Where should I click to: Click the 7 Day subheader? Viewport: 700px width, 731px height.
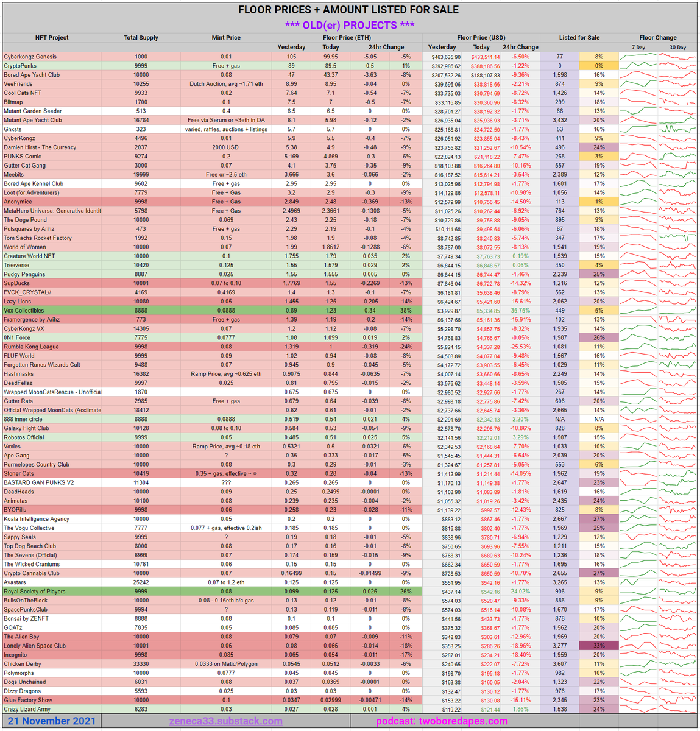(638, 47)
